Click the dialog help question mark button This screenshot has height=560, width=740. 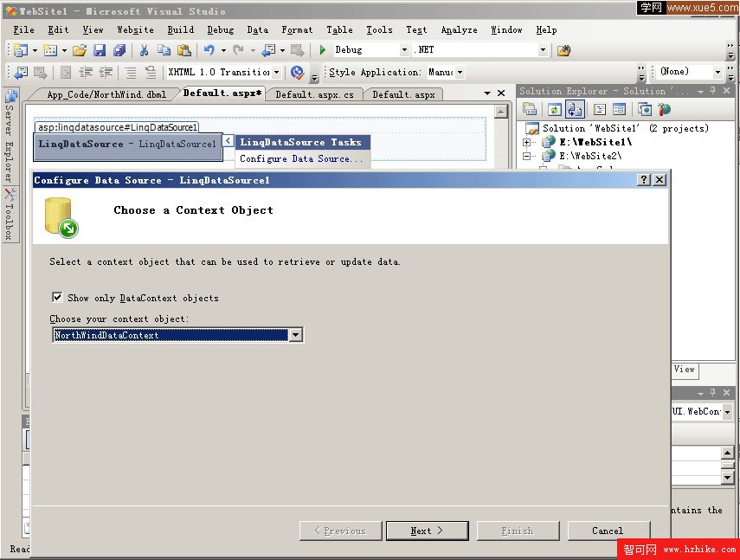644,180
